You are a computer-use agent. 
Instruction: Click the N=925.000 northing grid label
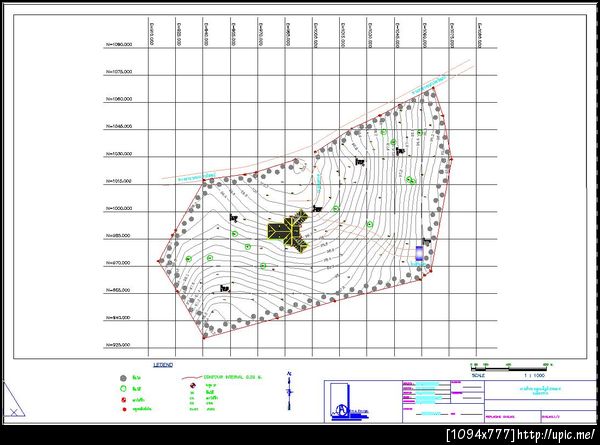coord(118,345)
